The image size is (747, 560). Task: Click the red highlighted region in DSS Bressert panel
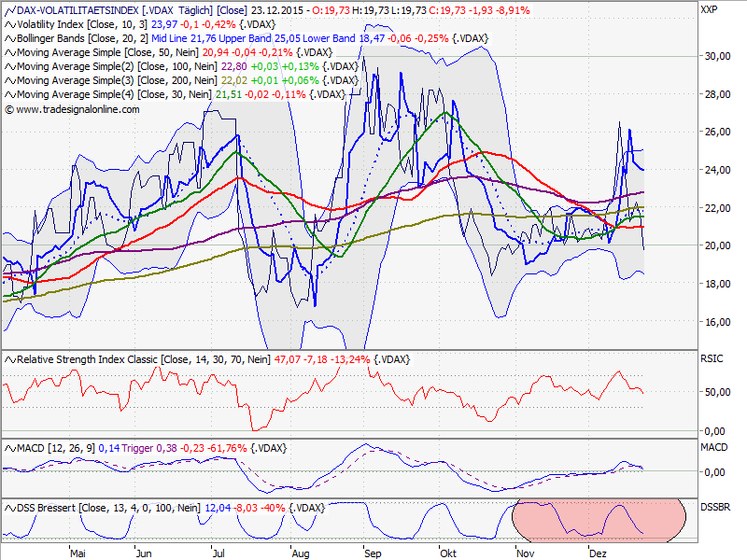coord(598,521)
